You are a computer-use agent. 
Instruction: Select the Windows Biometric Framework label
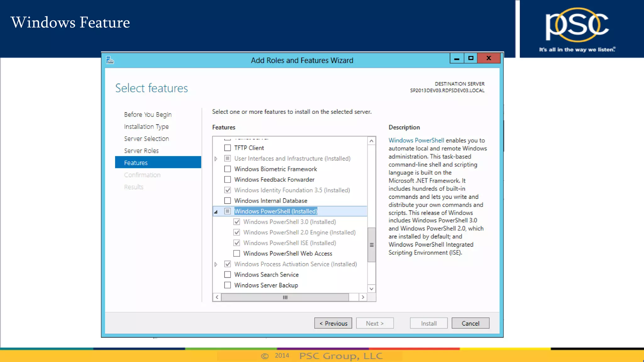click(x=275, y=169)
